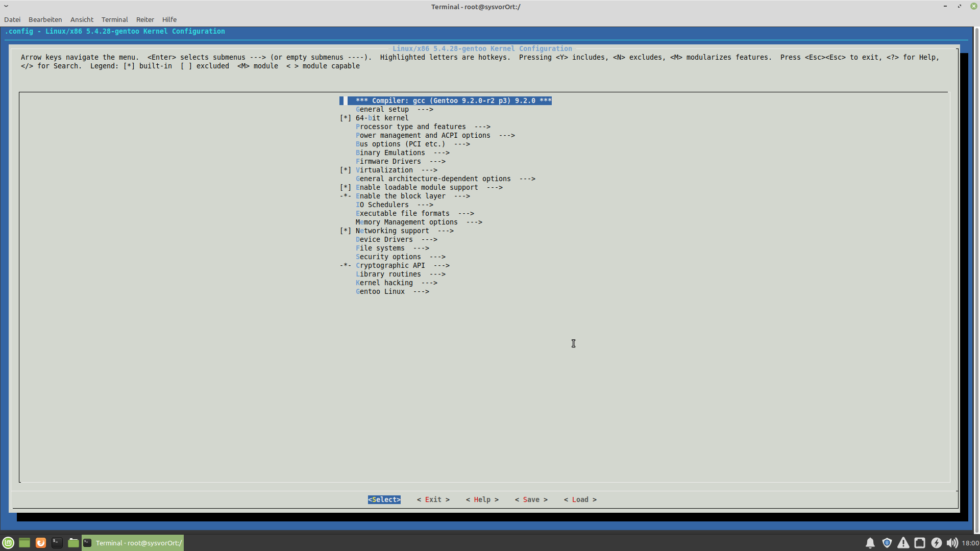Click the Save button
The width and height of the screenshot is (980, 551).
tap(531, 499)
